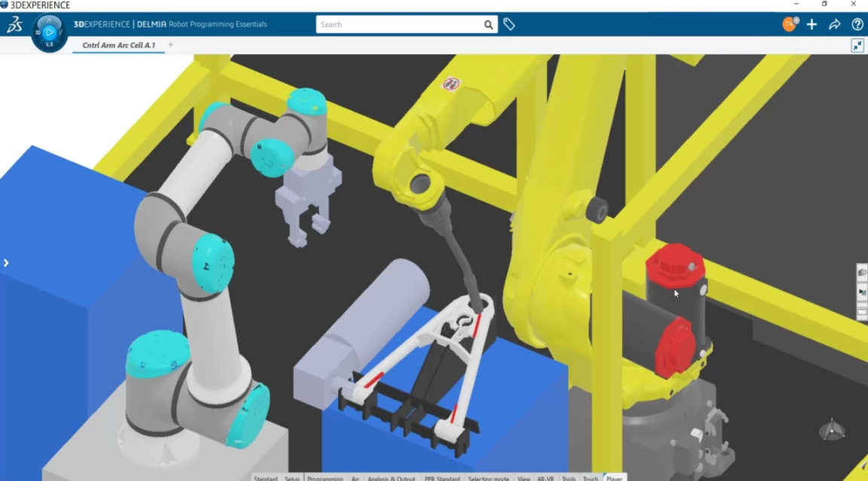The width and height of the screenshot is (868, 481).
Task: Click the robot compass manipulator in viewport
Action: 831,431
